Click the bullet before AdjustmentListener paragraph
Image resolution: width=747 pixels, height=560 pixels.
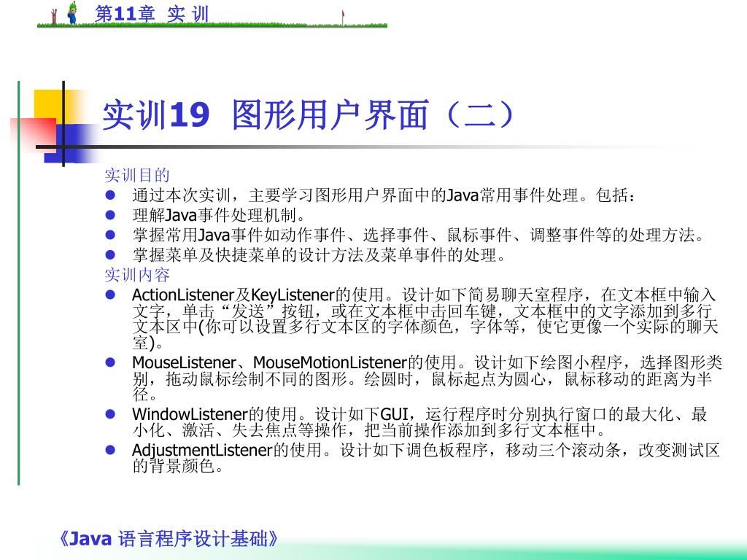click(110, 450)
